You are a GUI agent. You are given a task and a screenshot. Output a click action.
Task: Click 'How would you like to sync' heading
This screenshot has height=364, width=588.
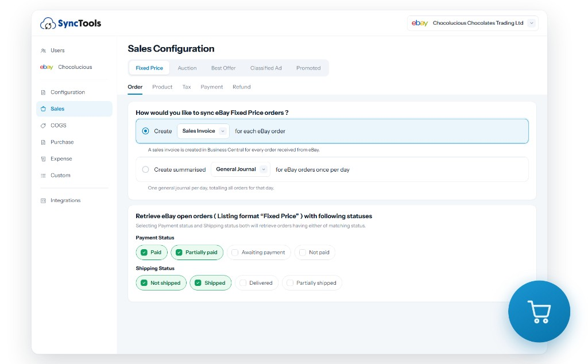pos(212,113)
